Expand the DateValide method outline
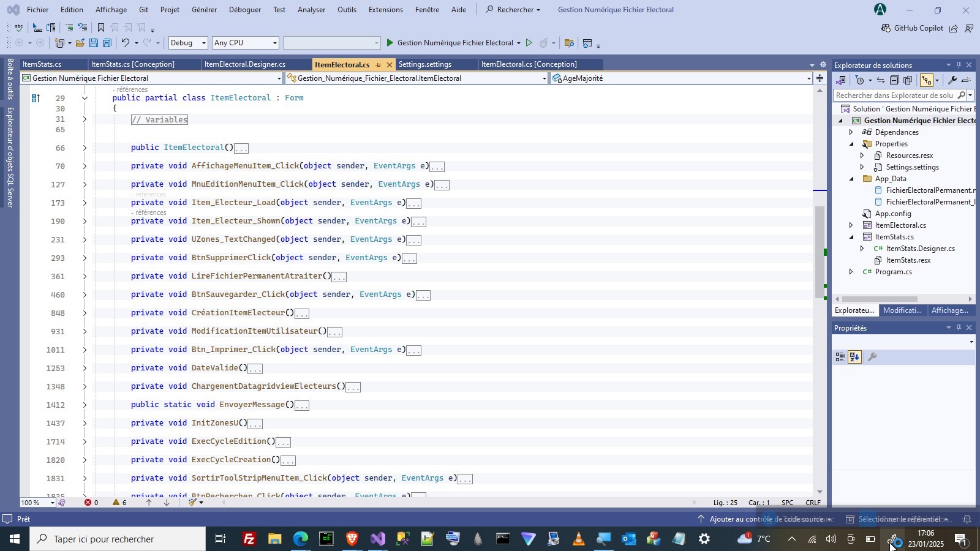 pos(85,368)
